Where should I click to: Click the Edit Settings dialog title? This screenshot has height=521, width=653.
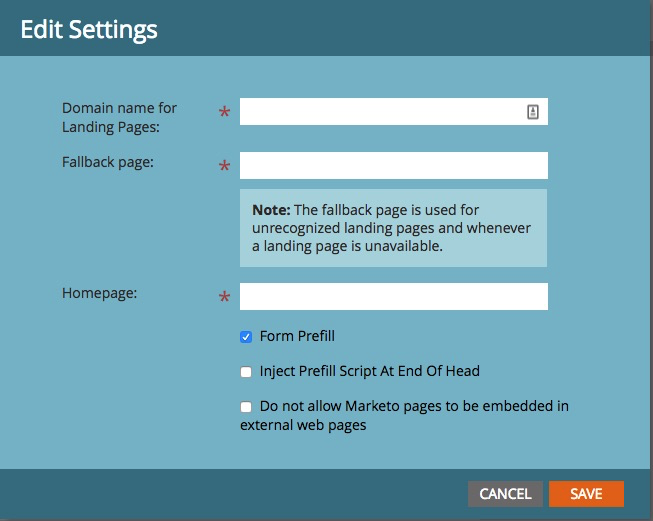click(x=89, y=29)
